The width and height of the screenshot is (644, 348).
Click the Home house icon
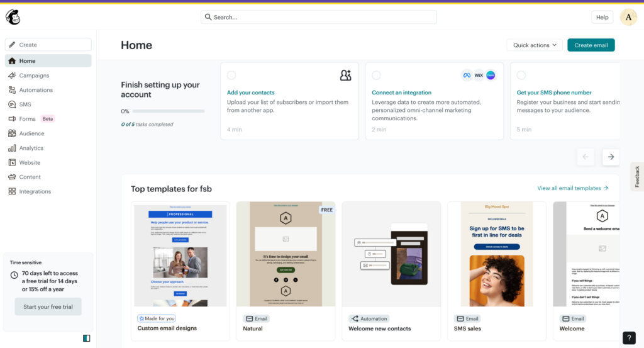pyautogui.click(x=12, y=61)
